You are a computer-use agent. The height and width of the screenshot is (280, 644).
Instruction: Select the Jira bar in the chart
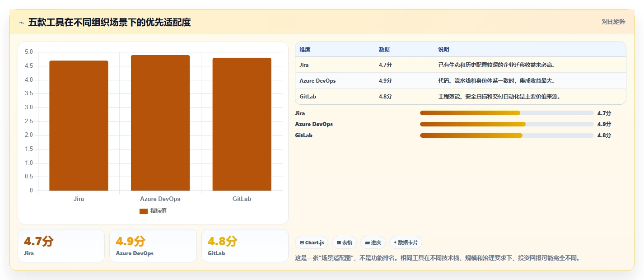click(x=79, y=126)
